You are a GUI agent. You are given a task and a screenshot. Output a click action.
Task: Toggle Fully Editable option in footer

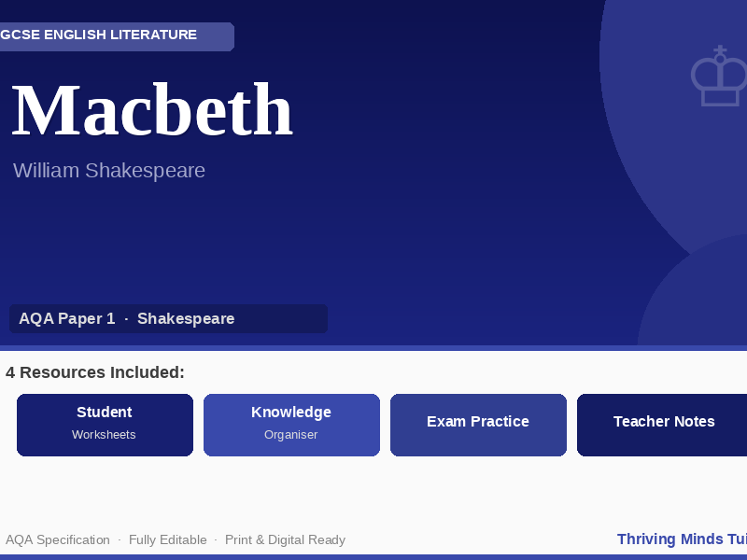(x=168, y=539)
